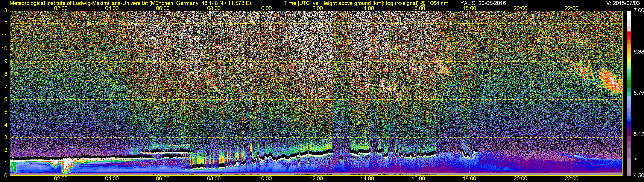This screenshot has width=644, height=182.
Task: Click the 16:00 label on the bottom time axis
Action: 418,179
